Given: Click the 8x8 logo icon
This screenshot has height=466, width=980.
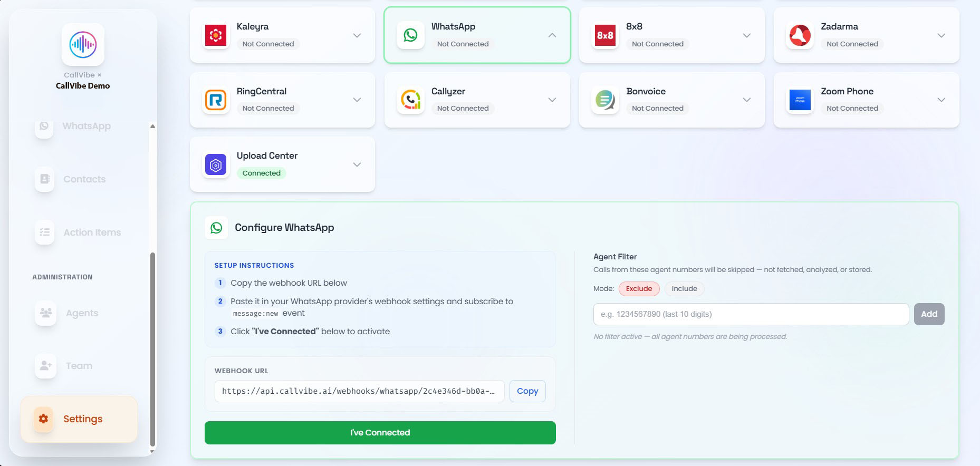Looking at the screenshot, I should tap(605, 35).
